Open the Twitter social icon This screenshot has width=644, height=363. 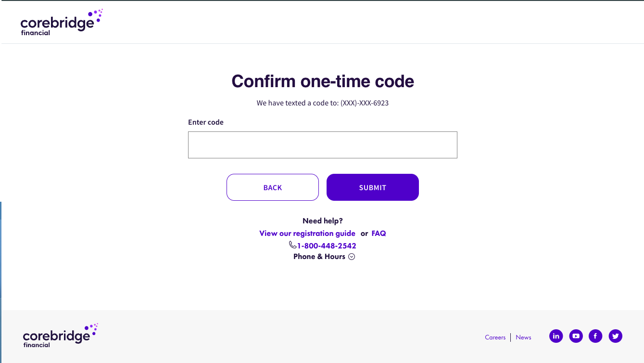pyautogui.click(x=615, y=336)
